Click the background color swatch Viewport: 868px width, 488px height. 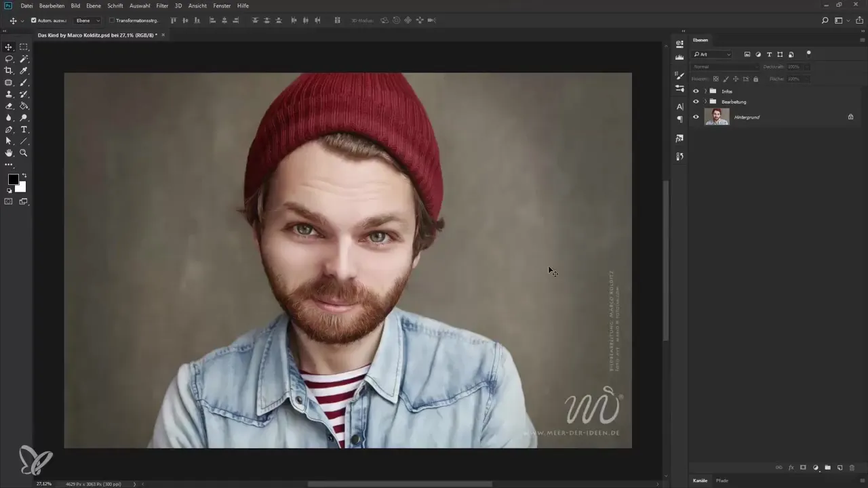[21, 187]
